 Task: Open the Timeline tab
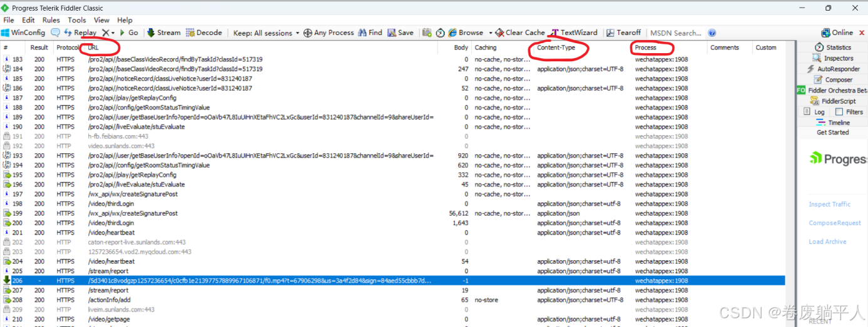click(833, 123)
